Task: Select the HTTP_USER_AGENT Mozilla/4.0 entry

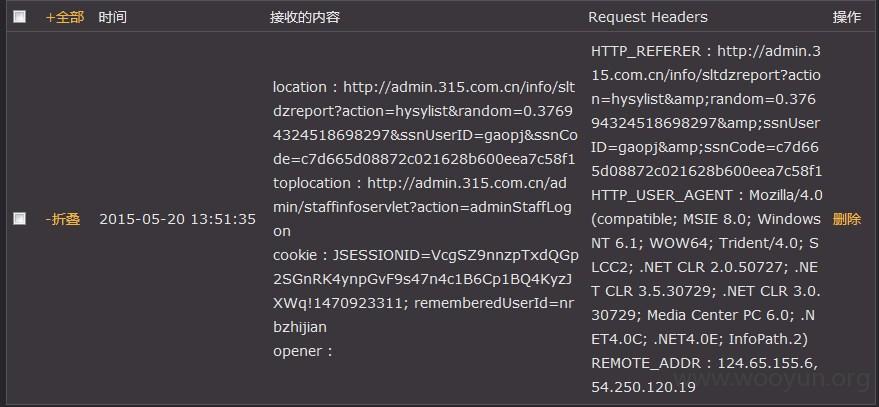Action: click(x=706, y=267)
